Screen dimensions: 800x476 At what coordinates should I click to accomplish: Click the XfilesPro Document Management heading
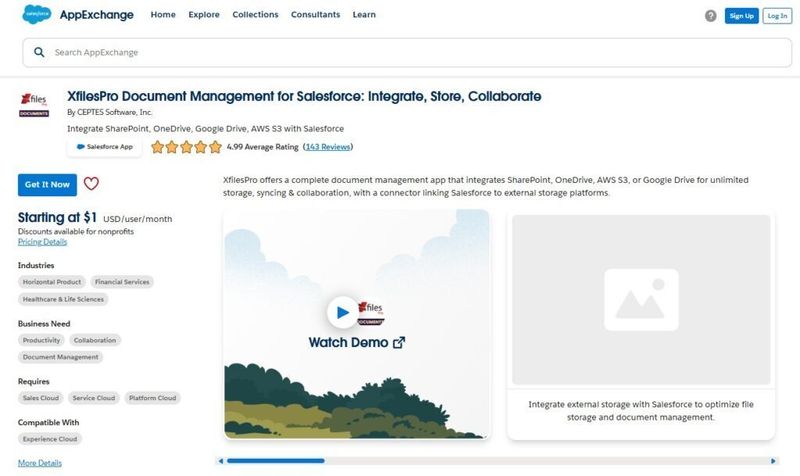coord(304,96)
